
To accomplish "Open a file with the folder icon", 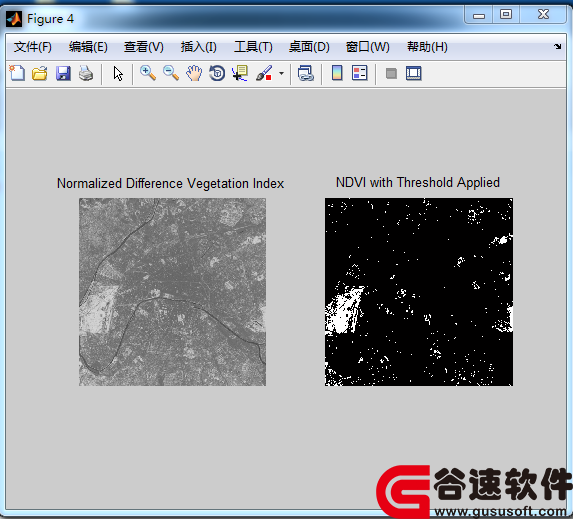I will click(40, 73).
